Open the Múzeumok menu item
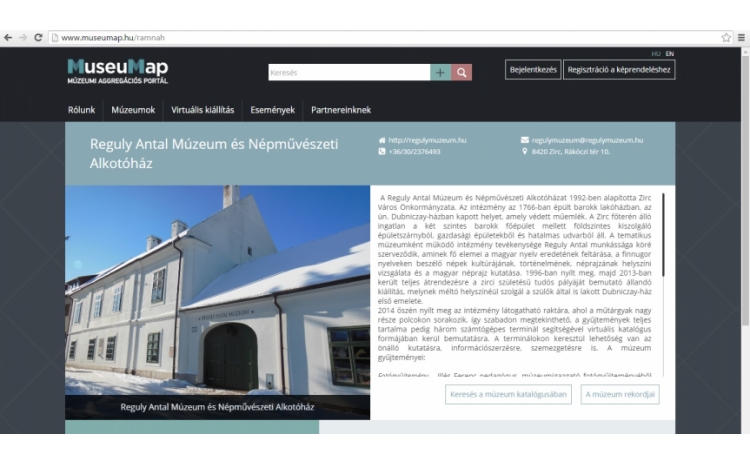750x465 pixels. (x=133, y=110)
